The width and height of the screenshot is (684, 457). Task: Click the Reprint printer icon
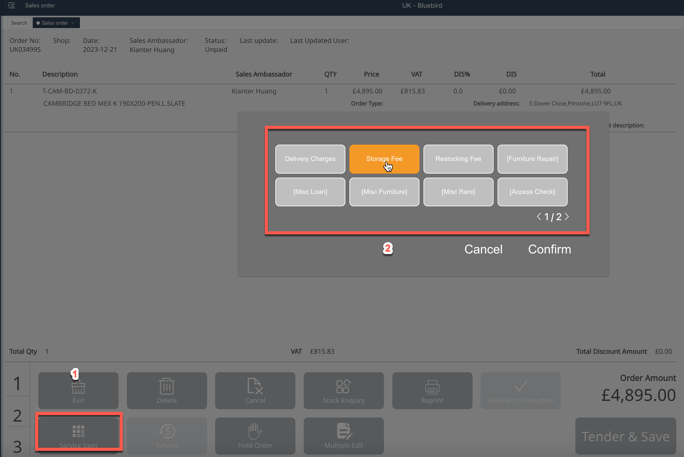click(432, 389)
